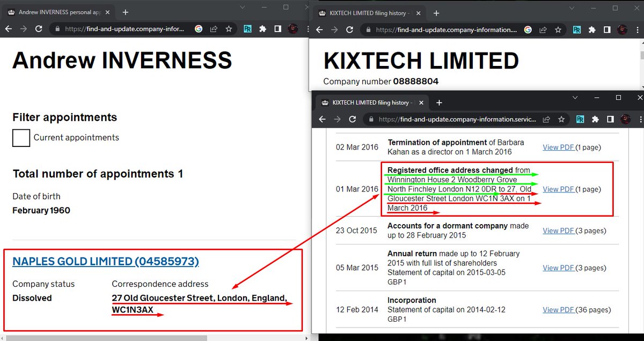Viewport: 644px width, 341px height.
Task: Open Extensions puzzle in Andrew INVERNESS window
Action: point(263,29)
